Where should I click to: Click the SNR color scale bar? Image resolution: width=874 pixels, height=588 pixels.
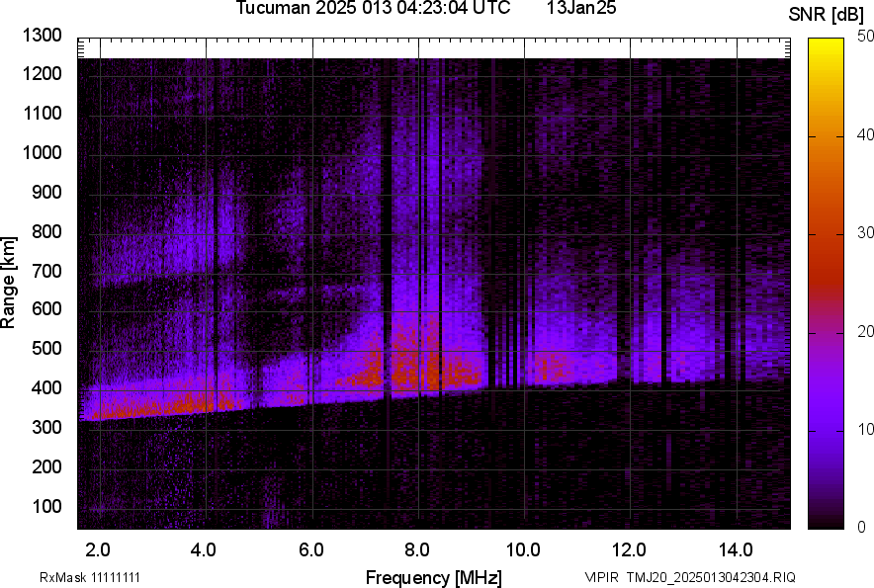click(826, 284)
